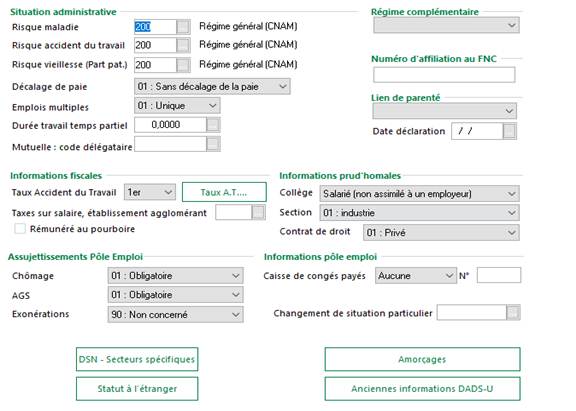
Task: Open Section industrie dropdown
Action: coord(419,213)
